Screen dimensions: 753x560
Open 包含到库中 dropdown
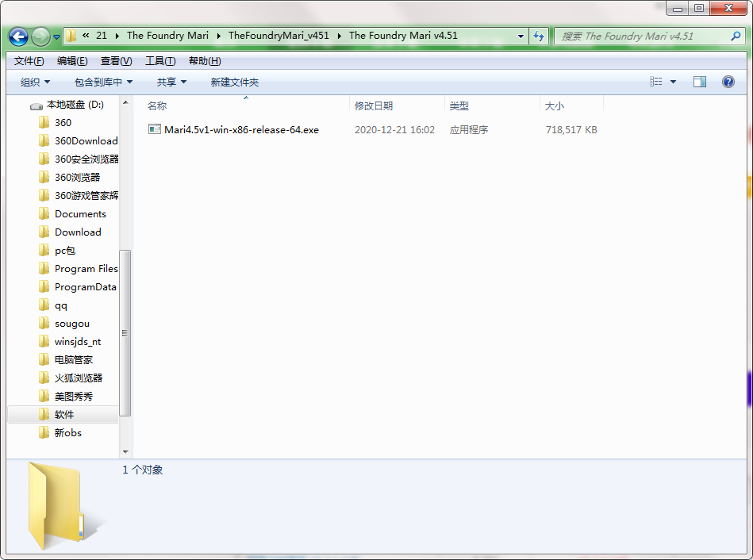pyautogui.click(x=103, y=82)
